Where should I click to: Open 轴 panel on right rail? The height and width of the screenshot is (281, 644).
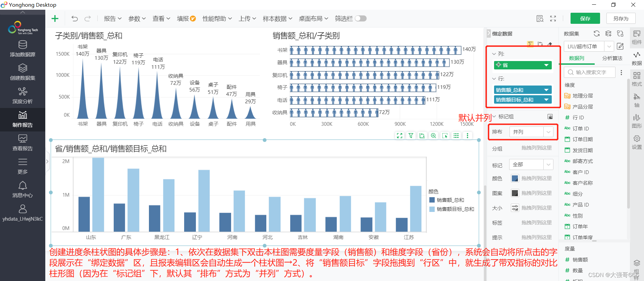pyautogui.click(x=637, y=100)
